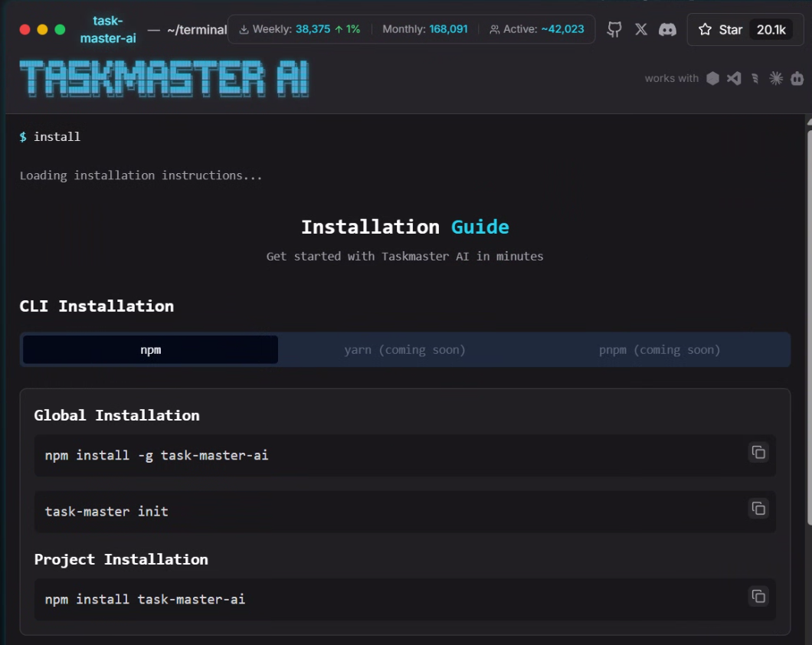Click the users icon before Active
This screenshot has height=645, width=812.
495,30
